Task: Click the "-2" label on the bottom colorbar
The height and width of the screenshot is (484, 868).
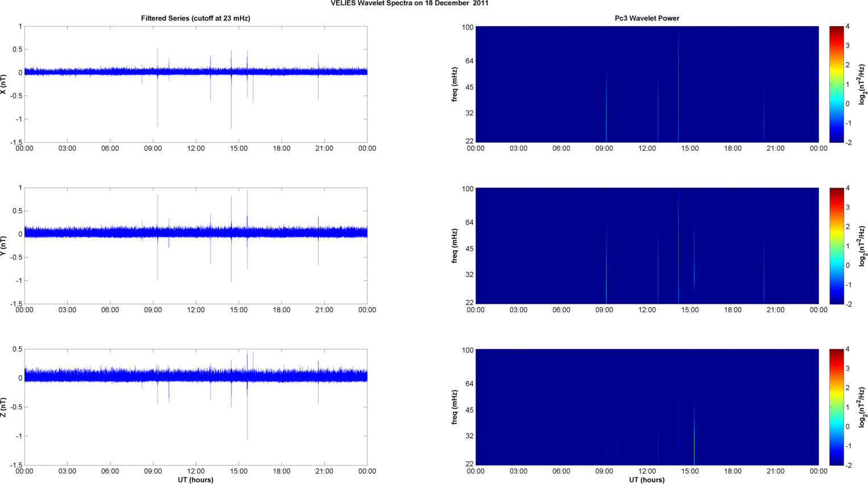Action: [x=848, y=465]
